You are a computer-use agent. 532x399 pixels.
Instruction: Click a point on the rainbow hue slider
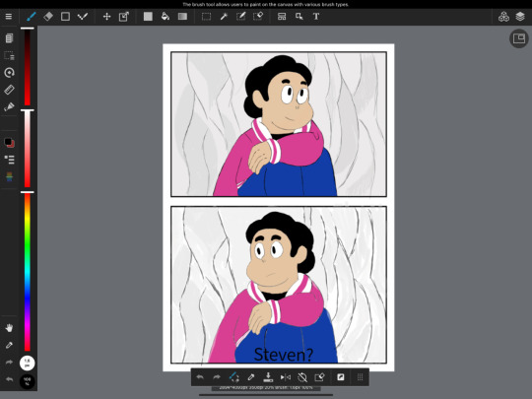tap(28, 272)
